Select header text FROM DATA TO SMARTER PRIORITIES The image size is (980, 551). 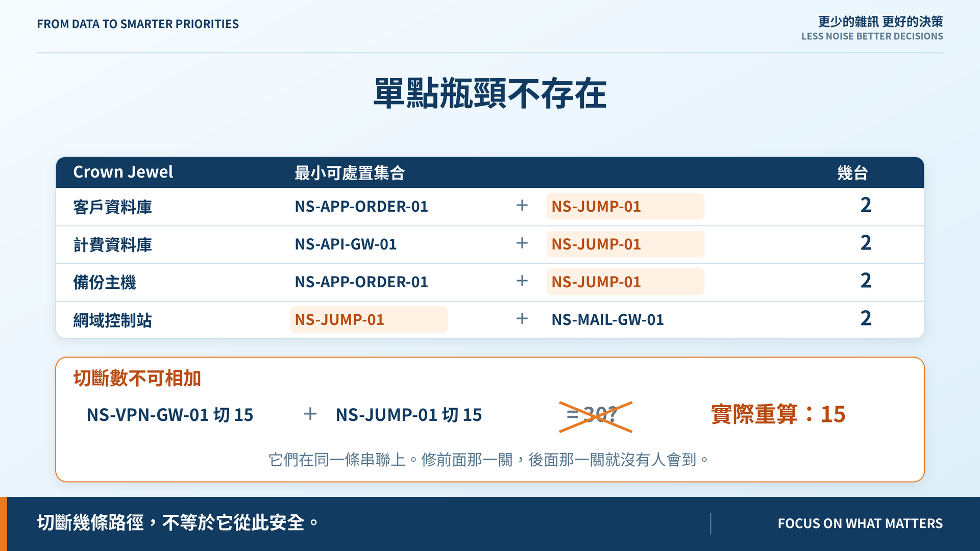[x=138, y=24]
